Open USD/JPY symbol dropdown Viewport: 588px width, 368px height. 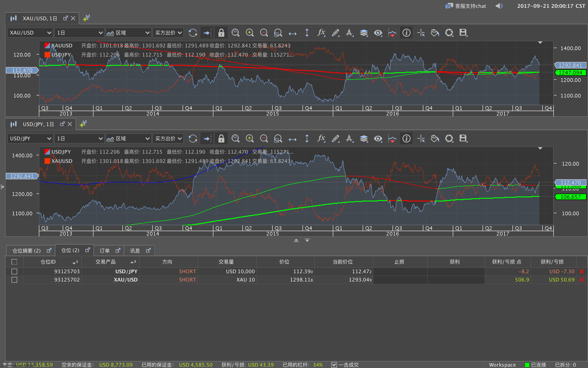click(x=30, y=138)
